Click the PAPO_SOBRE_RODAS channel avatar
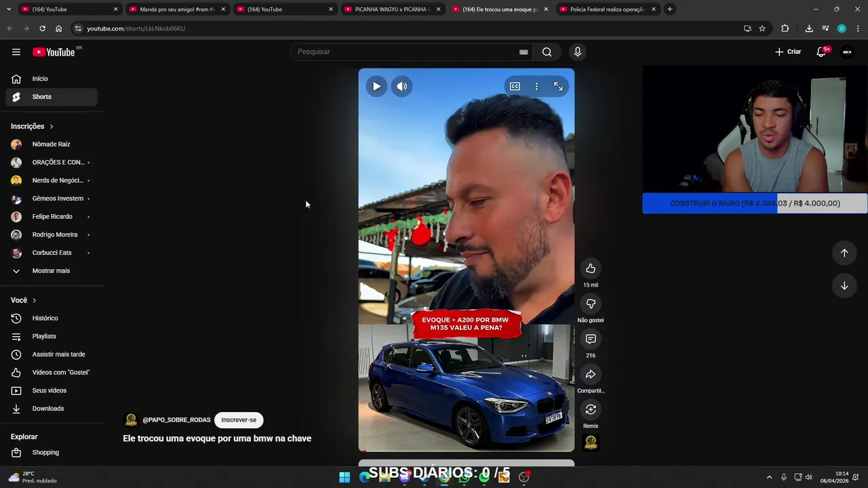Viewport: 868px width, 488px height. click(x=131, y=420)
